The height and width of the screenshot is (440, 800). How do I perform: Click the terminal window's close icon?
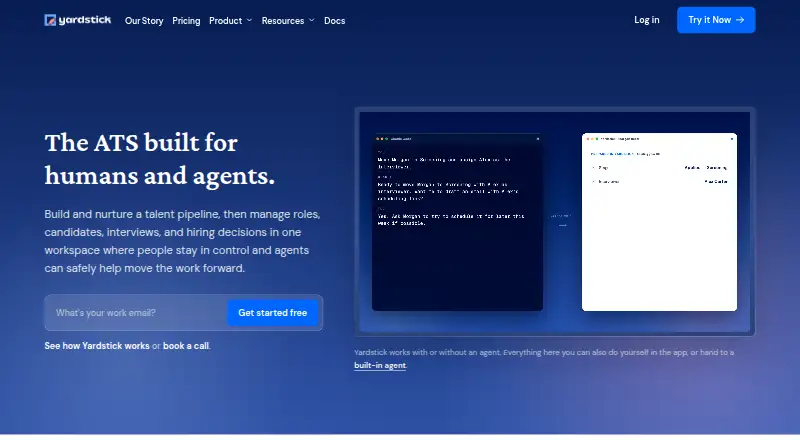click(537, 139)
